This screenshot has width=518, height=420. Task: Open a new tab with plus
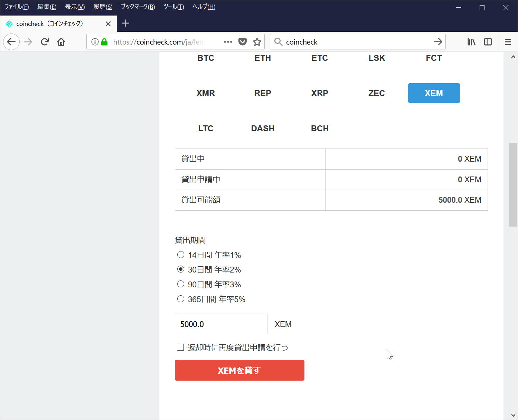click(x=125, y=23)
